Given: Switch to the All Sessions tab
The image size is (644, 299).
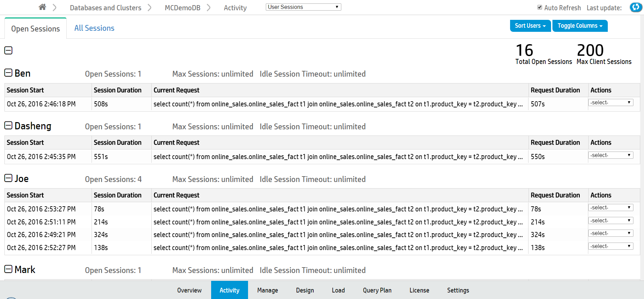Looking at the screenshot, I should click(x=94, y=28).
